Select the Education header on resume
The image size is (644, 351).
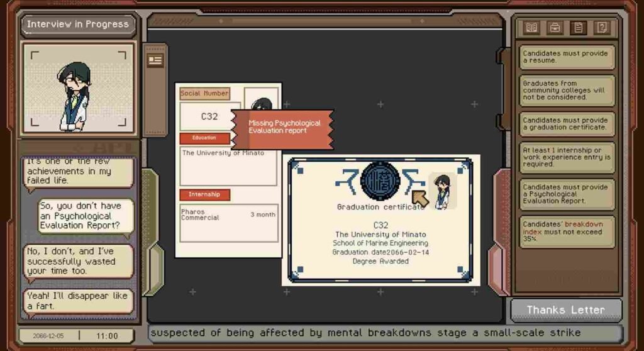[x=204, y=138]
